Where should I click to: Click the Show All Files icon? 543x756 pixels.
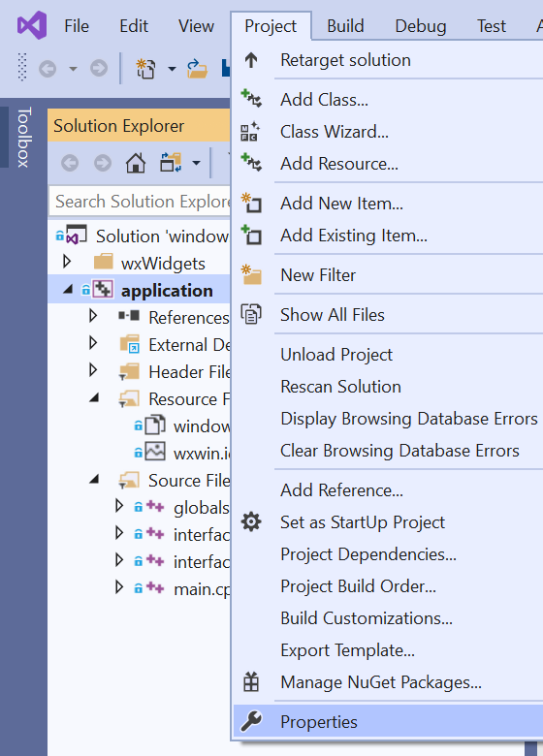point(251,314)
